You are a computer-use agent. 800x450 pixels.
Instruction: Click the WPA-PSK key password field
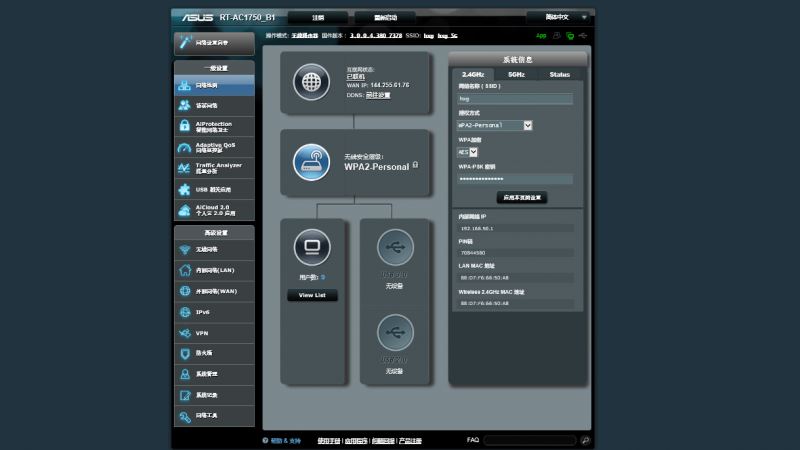[515, 179]
